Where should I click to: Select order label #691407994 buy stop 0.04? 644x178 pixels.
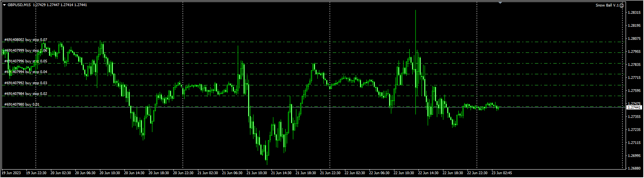coord(26,72)
